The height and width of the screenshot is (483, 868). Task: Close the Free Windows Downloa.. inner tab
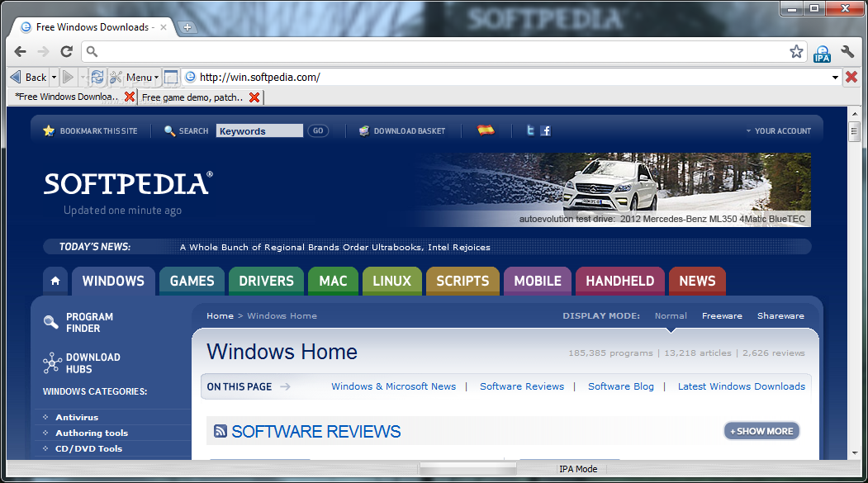[x=130, y=97]
